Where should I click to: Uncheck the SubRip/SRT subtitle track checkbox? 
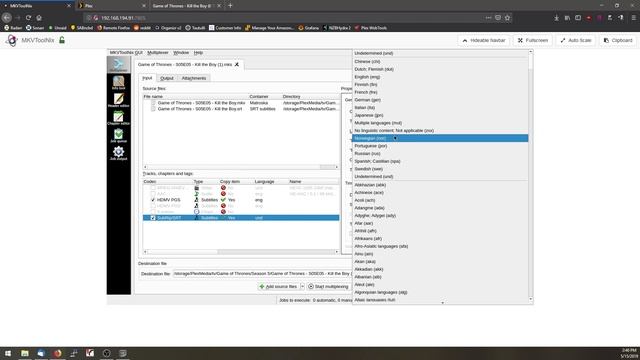[x=153, y=218]
